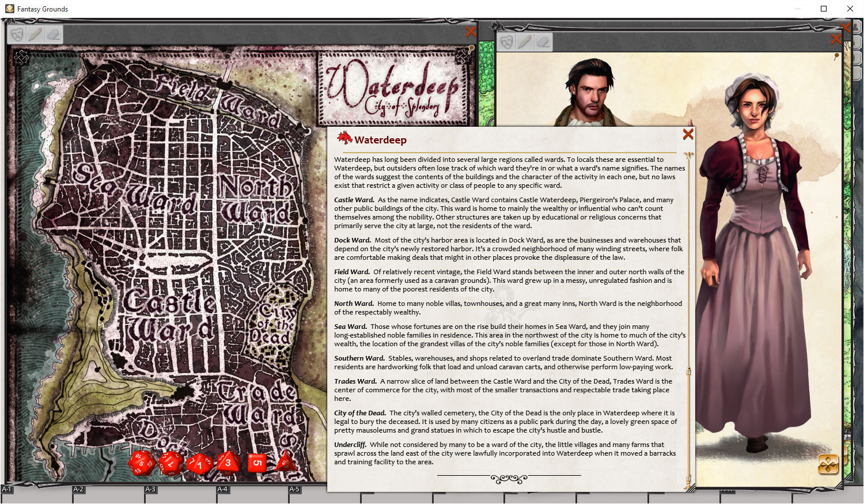The width and height of the screenshot is (864, 504).
Task: Click the mask icon on the map toolbar
Action: click(17, 35)
